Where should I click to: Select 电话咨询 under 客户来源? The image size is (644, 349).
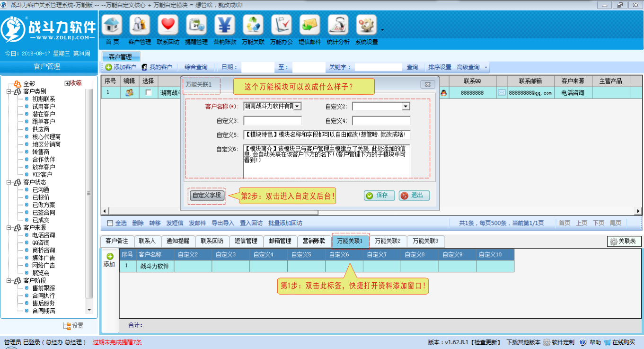click(44, 235)
